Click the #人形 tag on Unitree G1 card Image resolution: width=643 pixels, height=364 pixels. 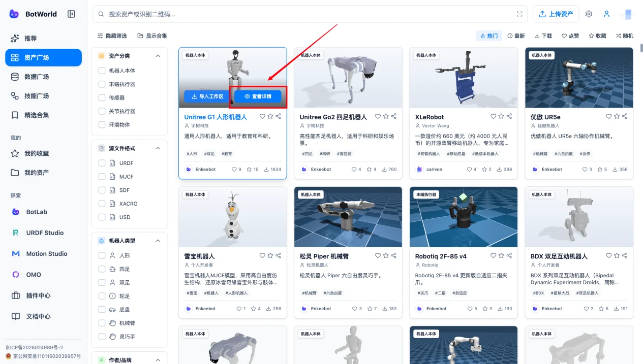(x=192, y=154)
